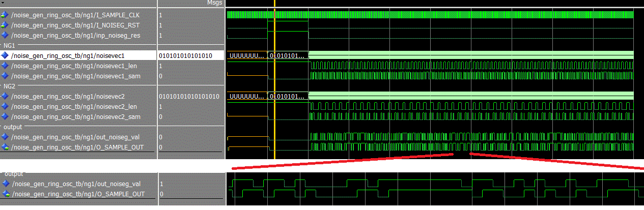The width and height of the screenshot is (644, 210).
Task: Select out_noiseg_val name in lower zoomed pane
Action: (x=76, y=184)
